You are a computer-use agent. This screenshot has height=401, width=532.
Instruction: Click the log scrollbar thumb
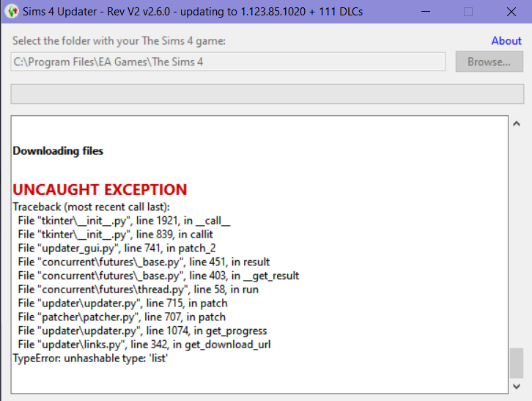517,362
